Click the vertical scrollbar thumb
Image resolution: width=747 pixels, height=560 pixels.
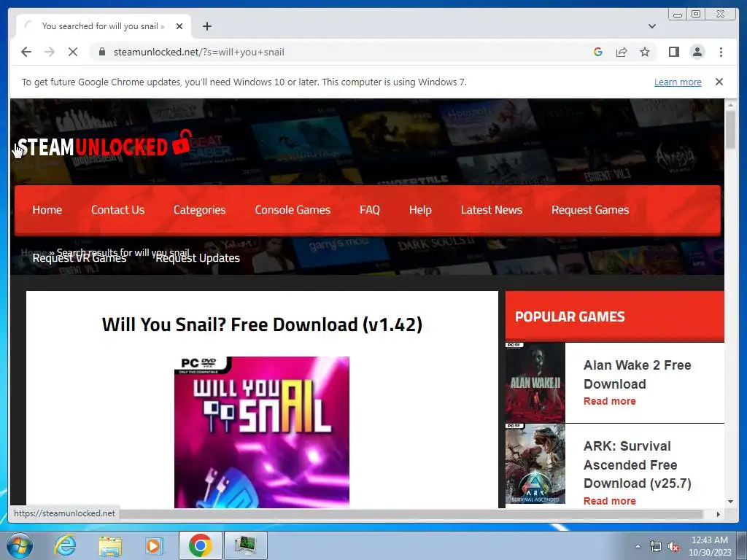point(730,128)
